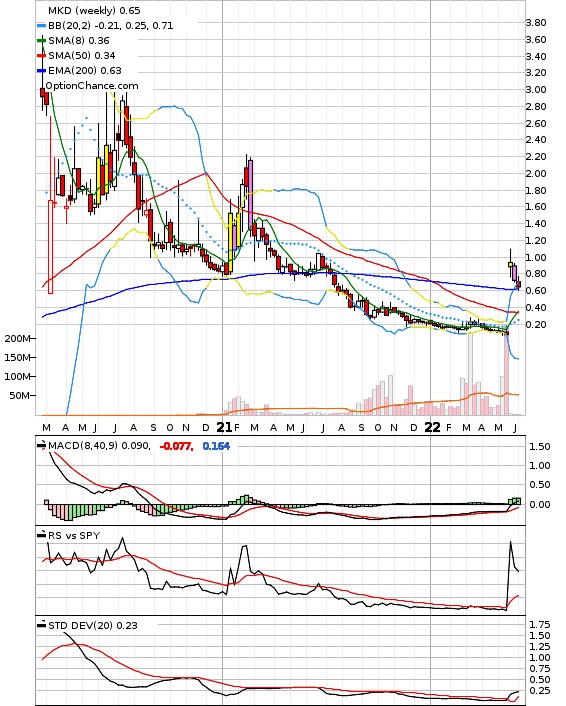Viewport: 566px width, 706px height.
Task: Select the 21 year marker on time axis
Action: pos(225,427)
